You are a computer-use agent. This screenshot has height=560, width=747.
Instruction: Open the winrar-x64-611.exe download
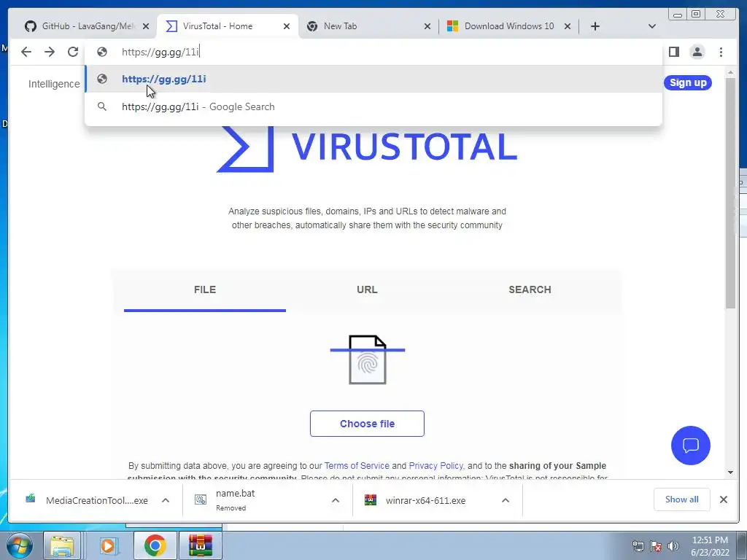click(425, 500)
